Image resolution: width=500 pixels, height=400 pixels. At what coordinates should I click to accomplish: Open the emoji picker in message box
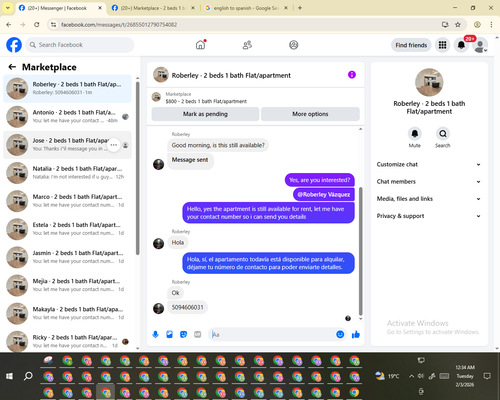coord(340,334)
